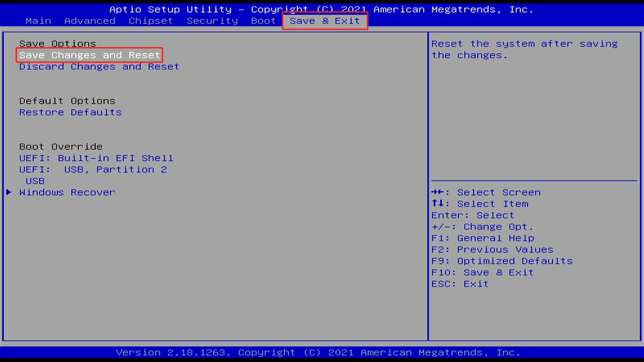Click Restore Defaults option
Image resolution: width=644 pixels, height=362 pixels.
pos(70,112)
